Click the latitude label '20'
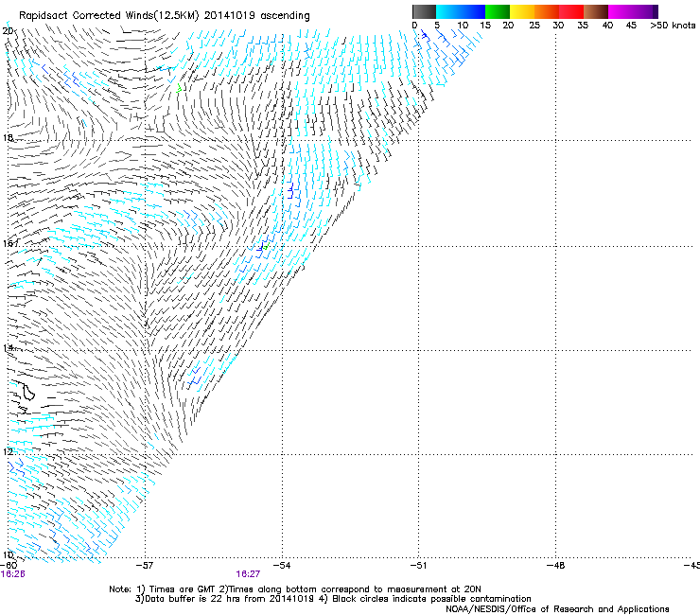 pos(8,31)
